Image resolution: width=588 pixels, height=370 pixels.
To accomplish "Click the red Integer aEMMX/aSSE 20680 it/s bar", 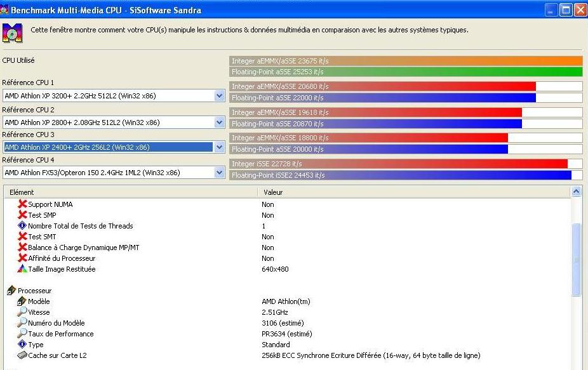I will coord(382,86).
